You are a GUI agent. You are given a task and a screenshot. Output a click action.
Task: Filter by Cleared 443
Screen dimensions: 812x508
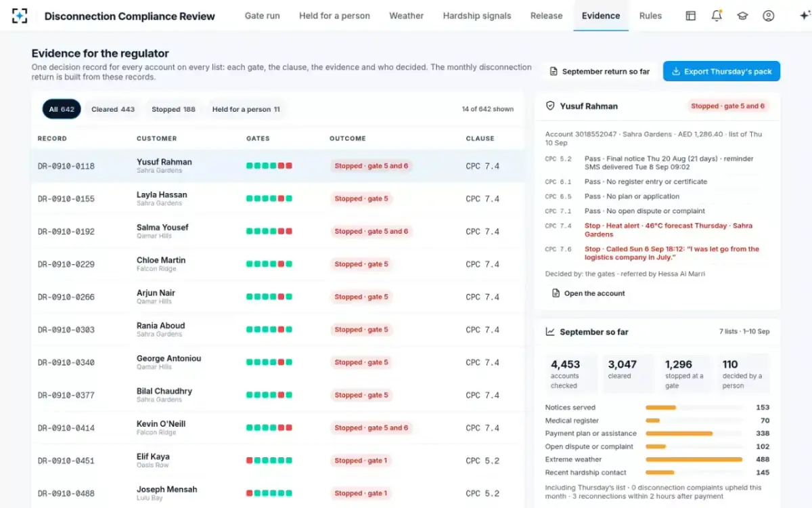pyautogui.click(x=113, y=109)
